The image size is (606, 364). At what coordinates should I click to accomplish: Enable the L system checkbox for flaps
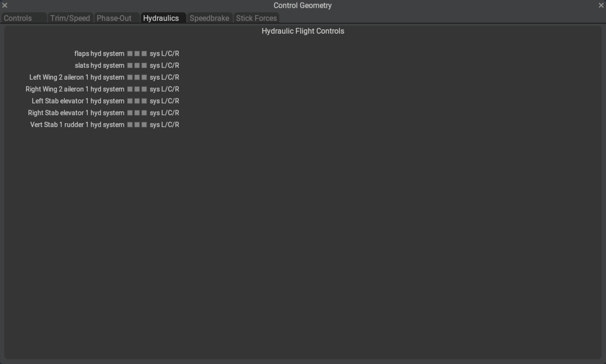(130, 54)
